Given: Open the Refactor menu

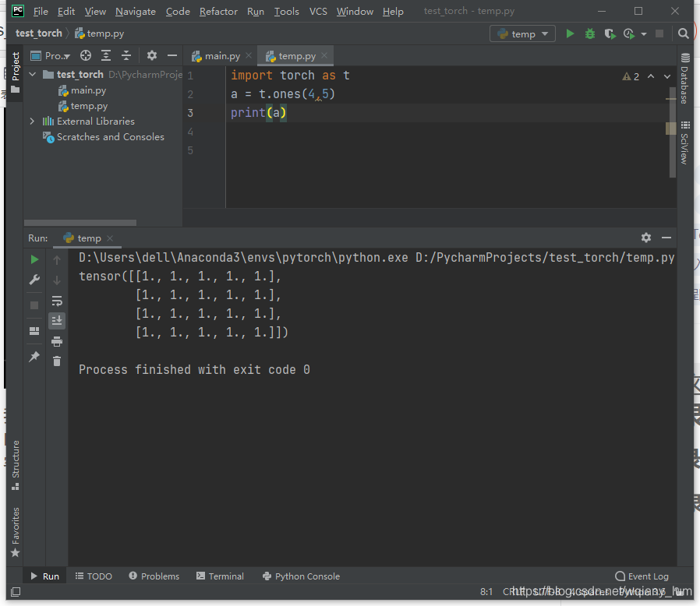Looking at the screenshot, I should click(x=218, y=12).
